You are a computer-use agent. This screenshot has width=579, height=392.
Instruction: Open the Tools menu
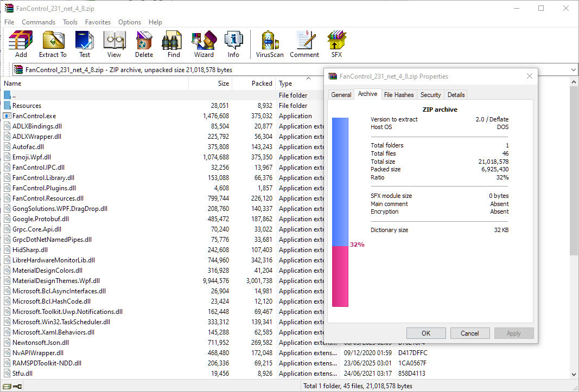click(x=70, y=22)
